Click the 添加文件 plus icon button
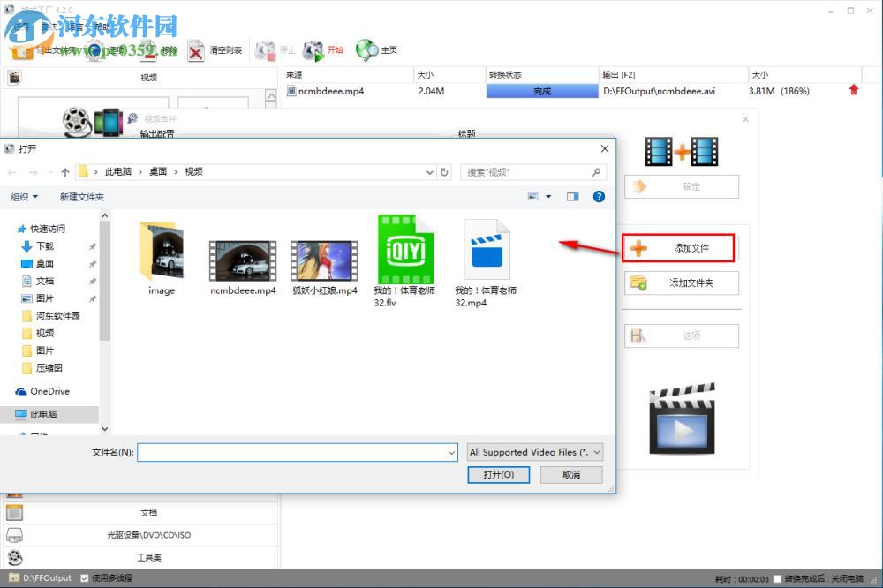 click(x=678, y=248)
